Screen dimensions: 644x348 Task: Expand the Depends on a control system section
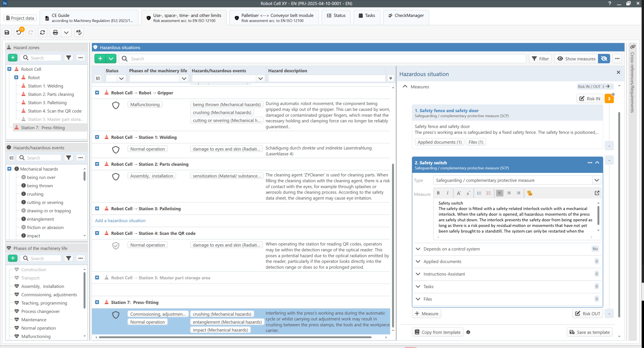click(418, 249)
